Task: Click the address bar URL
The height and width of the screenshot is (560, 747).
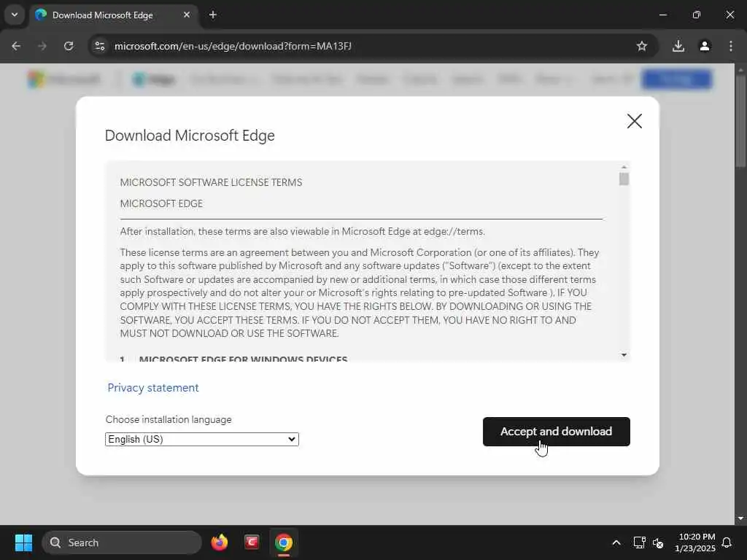Action: (x=233, y=46)
